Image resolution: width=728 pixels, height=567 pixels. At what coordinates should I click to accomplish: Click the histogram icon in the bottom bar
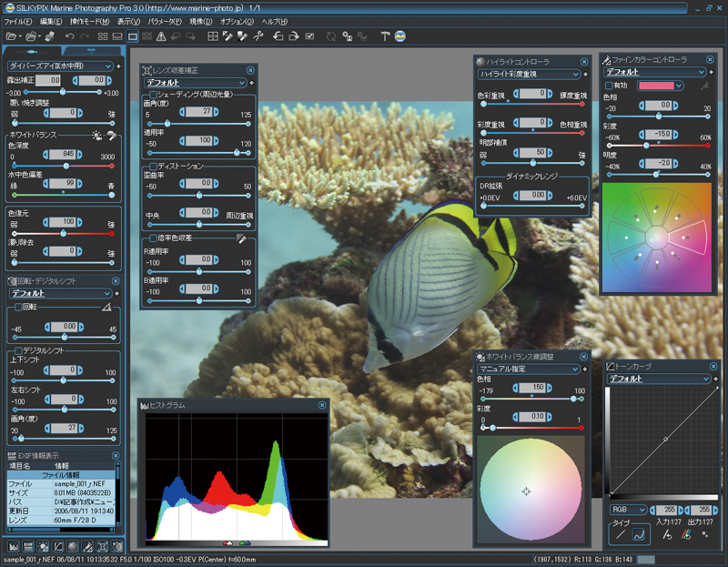[14, 546]
